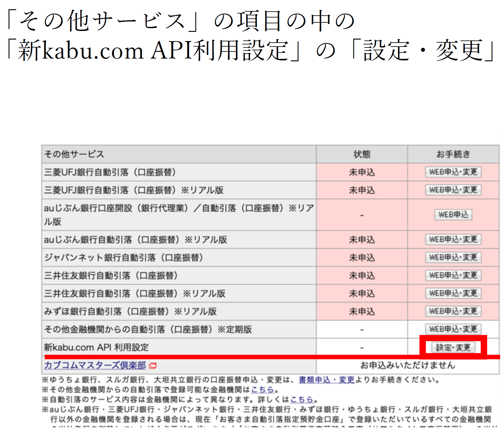Select row text ジャパンネット銀行自動引落（口座振替）

point(123,257)
